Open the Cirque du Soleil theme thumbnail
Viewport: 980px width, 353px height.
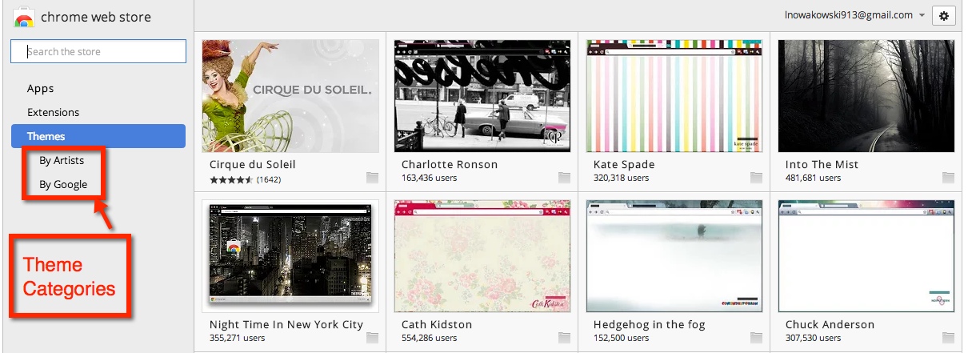[x=290, y=96]
